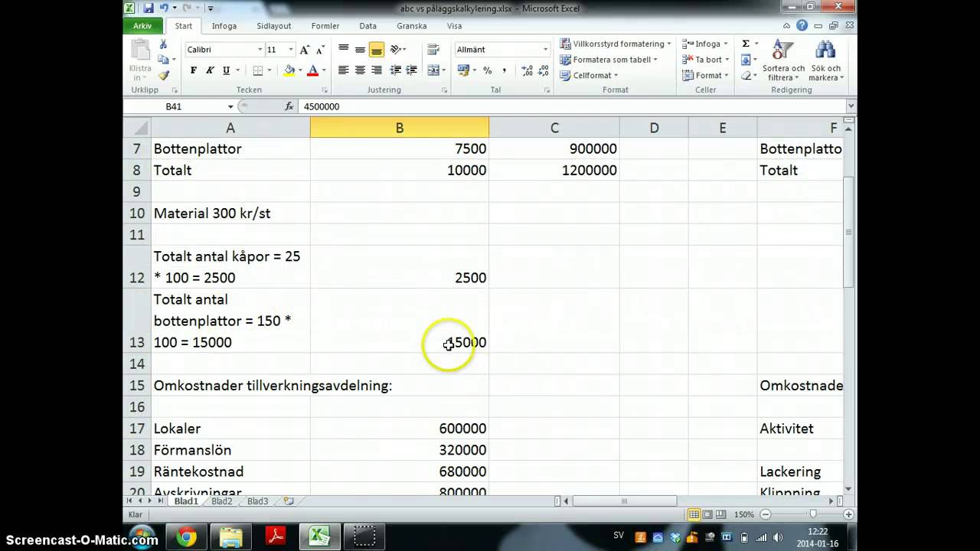
Task: Switch to the Sidlayout ribbon tab
Action: point(274,26)
